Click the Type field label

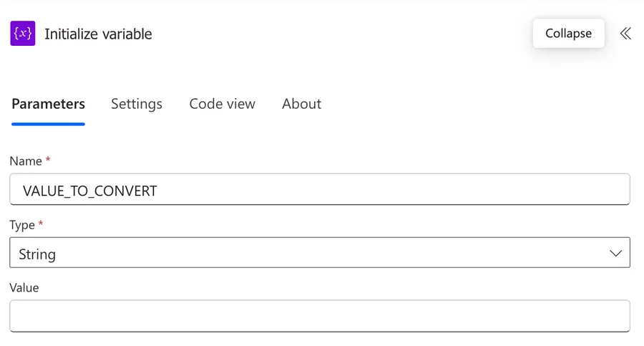(x=22, y=225)
